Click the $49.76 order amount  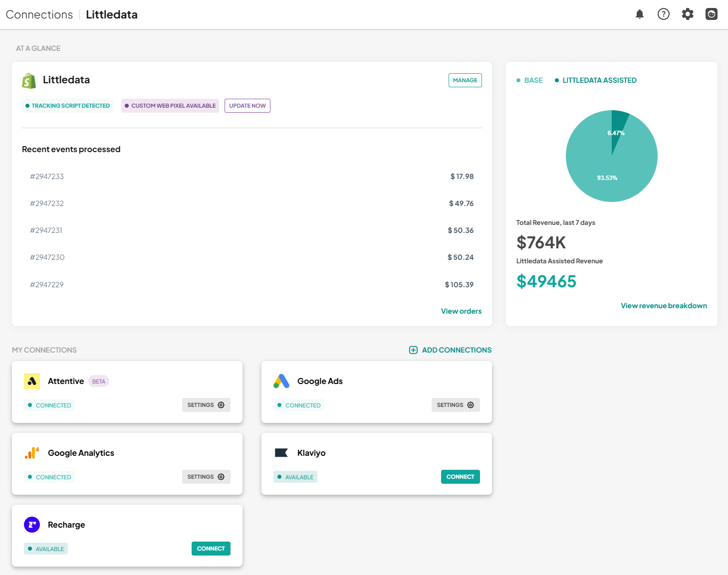pyautogui.click(x=462, y=203)
